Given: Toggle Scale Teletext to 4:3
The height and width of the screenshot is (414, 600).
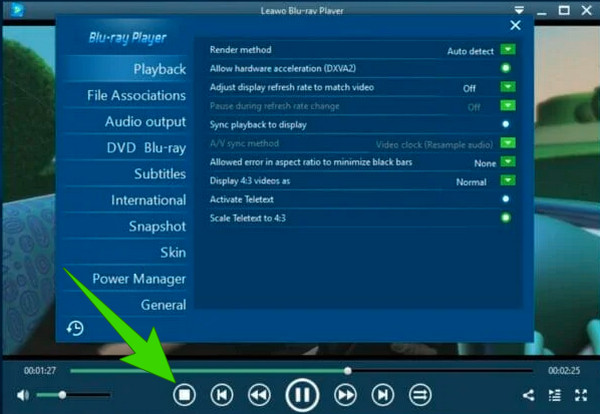Looking at the screenshot, I should pos(505,218).
